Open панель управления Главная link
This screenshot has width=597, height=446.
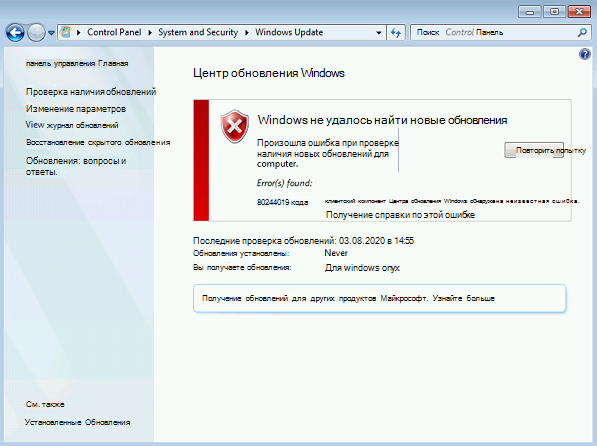(x=77, y=63)
